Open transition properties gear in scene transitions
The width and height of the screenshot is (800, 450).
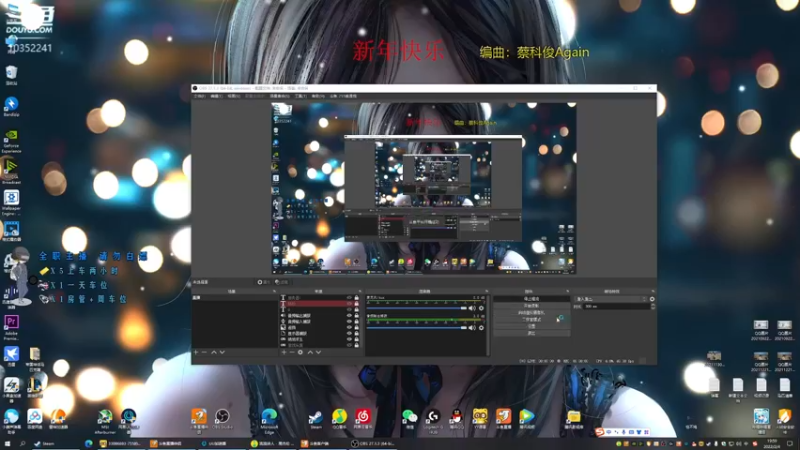(x=652, y=299)
